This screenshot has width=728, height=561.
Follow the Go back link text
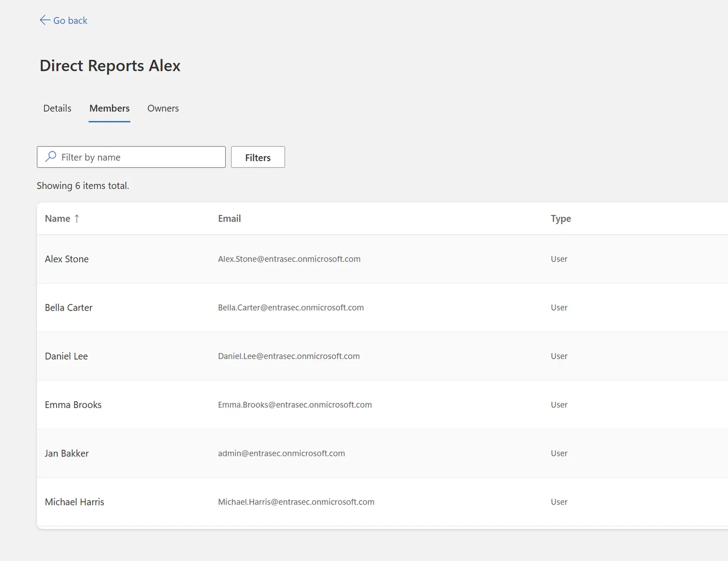70,20
